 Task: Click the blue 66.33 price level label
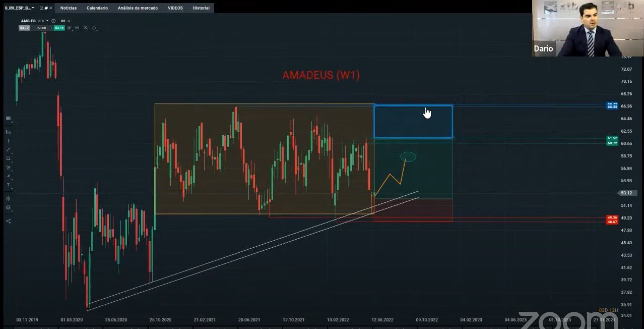612,106
